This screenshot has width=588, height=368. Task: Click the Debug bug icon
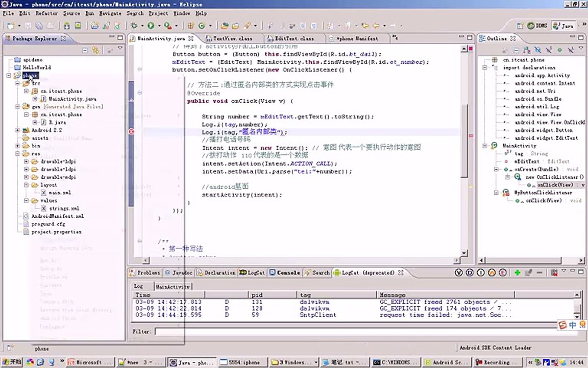[134, 26]
